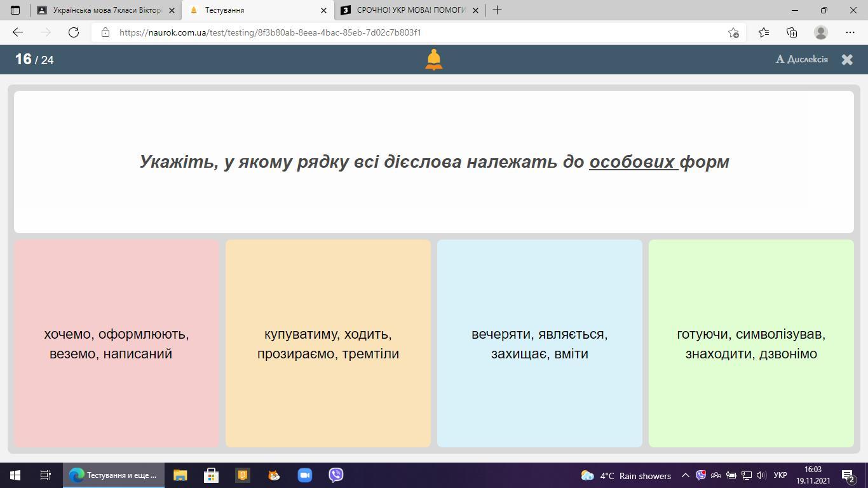Choose answer купуватиму, ходить, прозираємо, тремтіли
The image size is (868, 488).
(x=328, y=343)
